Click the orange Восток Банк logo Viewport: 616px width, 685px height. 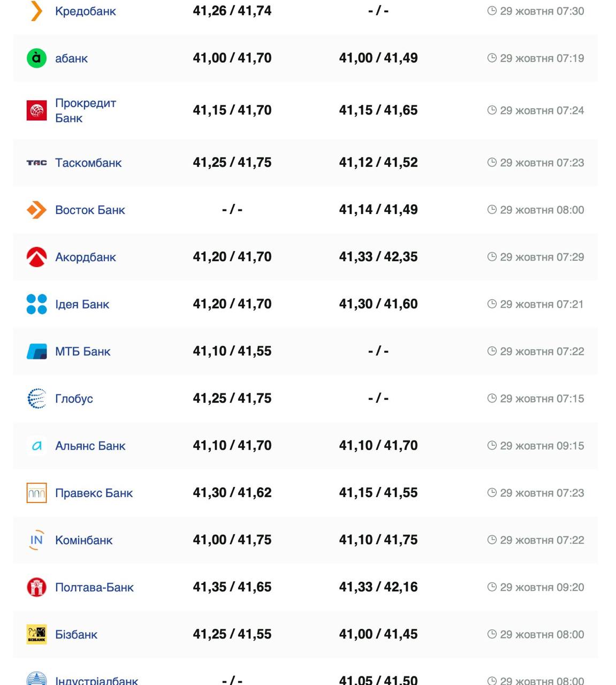pos(36,210)
